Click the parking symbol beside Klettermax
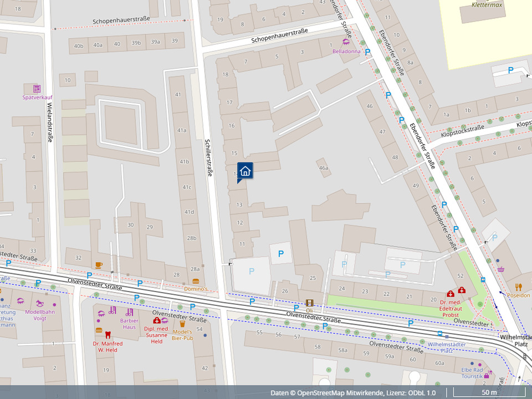 pos(510,70)
